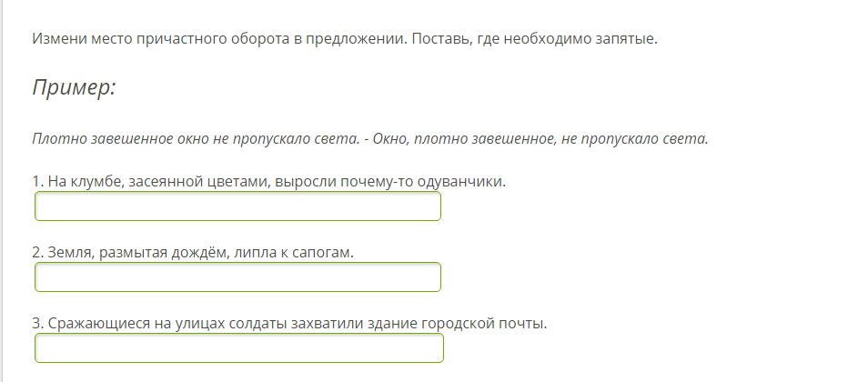Click the "Пример:" heading

click(x=76, y=88)
